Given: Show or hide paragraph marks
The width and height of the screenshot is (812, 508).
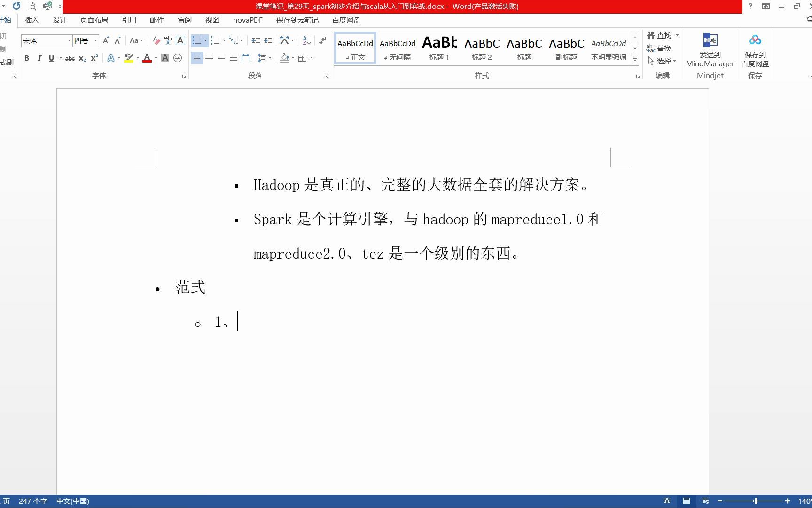Looking at the screenshot, I should click(x=322, y=40).
